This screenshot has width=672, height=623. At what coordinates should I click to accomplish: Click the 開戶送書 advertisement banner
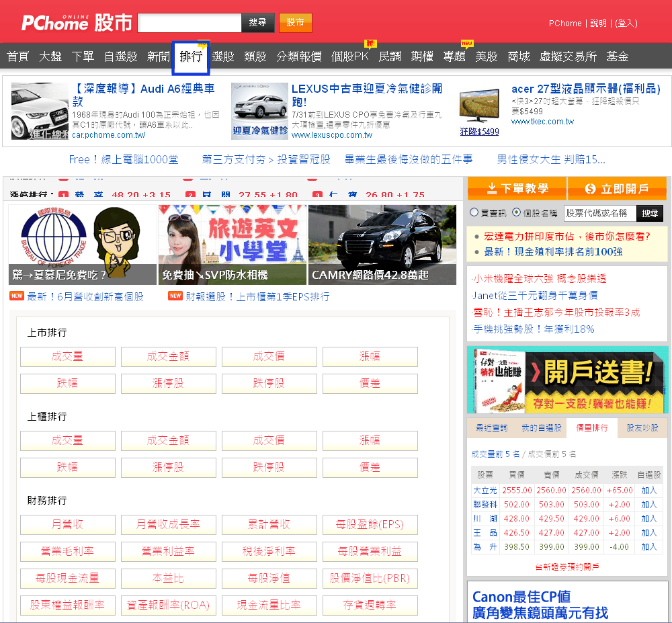point(567,380)
